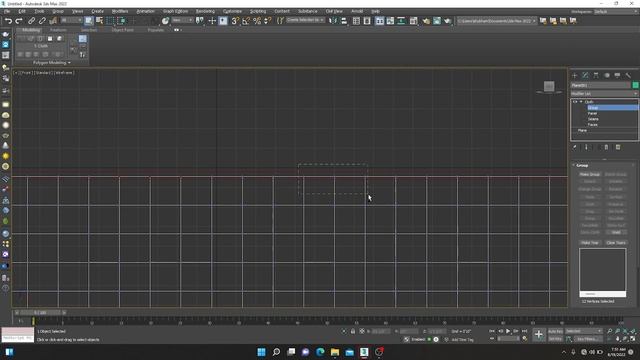Open Select by Name dialog icon
Image resolution: width=640 pixels, height=360 pixels.
click(x=99, y=21)
